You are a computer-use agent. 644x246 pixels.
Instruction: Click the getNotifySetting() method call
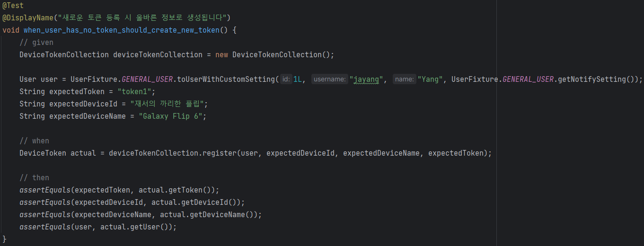(x=598, y=79)
